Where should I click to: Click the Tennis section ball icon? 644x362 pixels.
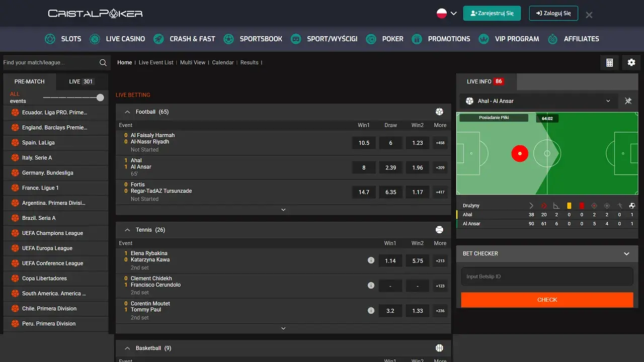click(x=439, y=230)
